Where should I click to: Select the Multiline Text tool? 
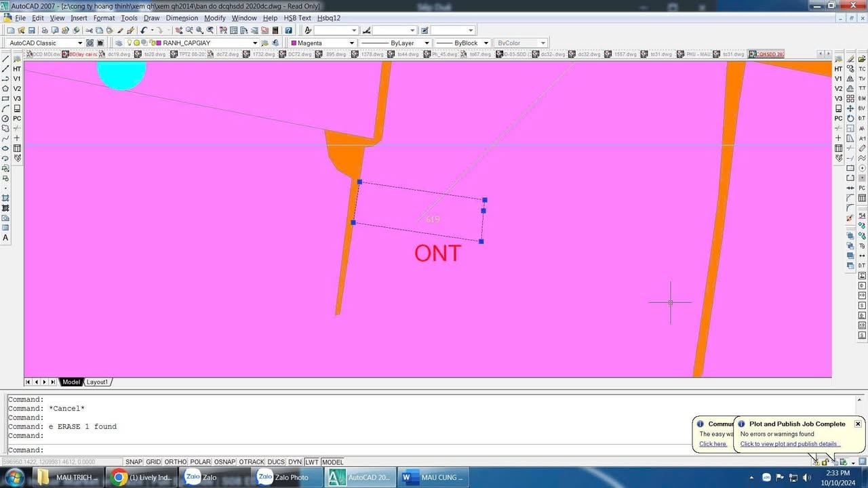5,238
